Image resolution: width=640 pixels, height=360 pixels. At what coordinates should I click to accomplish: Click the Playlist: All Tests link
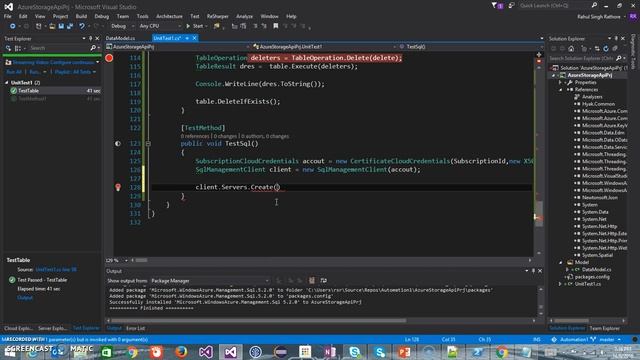[x=73, y=72]
